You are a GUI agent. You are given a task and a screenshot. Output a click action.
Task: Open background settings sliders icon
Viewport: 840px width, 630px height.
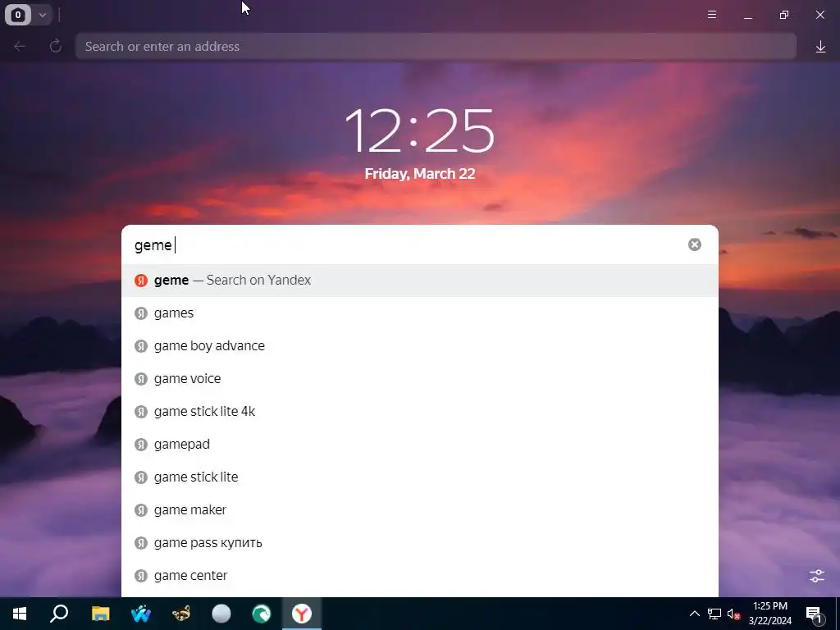[x=817, y=576]
